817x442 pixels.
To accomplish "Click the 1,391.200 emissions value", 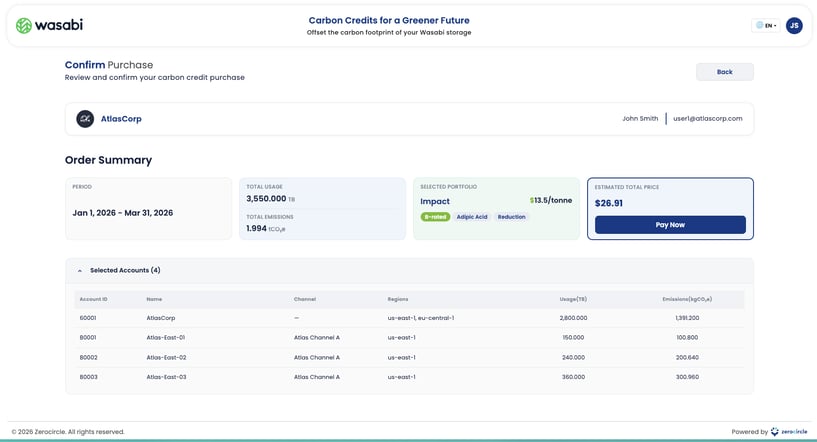I will 687,318.
